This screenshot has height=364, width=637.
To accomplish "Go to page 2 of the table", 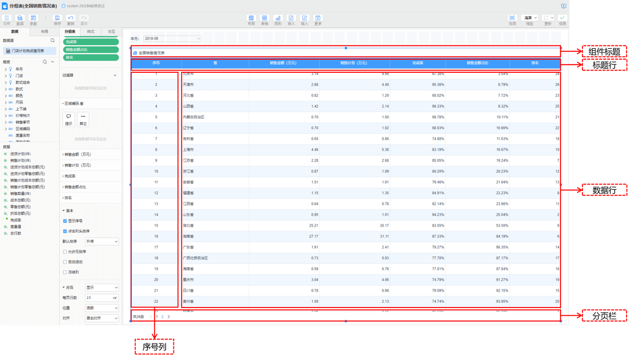I will (x=162, y=317).
